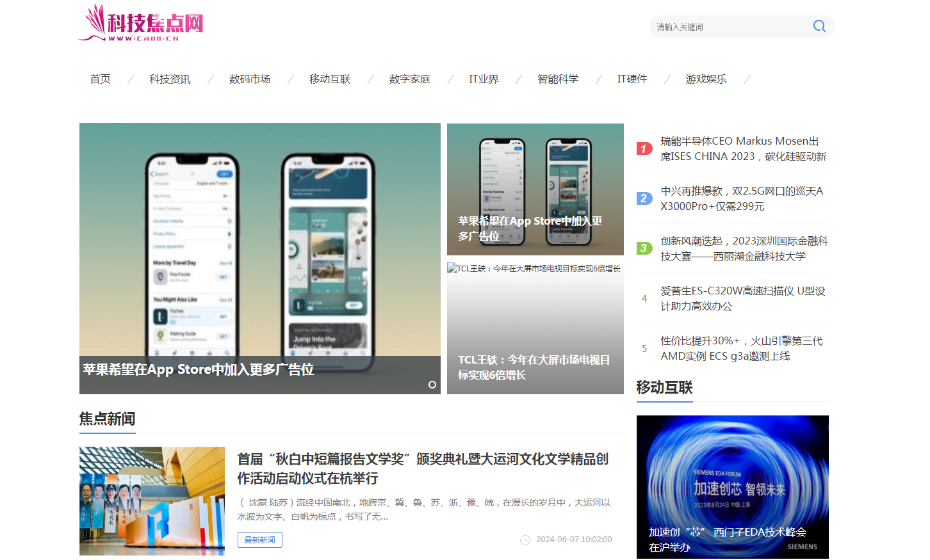Open the small 苹果希望在App Store中加入更多广告位 thumbnail

pos(535,189)
